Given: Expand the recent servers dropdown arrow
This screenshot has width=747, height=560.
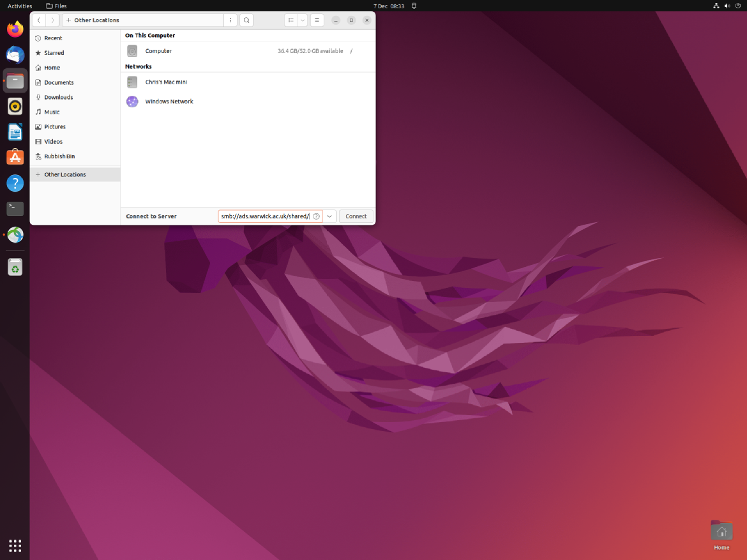Looking at the screenshot, I should tap(329, 216).
